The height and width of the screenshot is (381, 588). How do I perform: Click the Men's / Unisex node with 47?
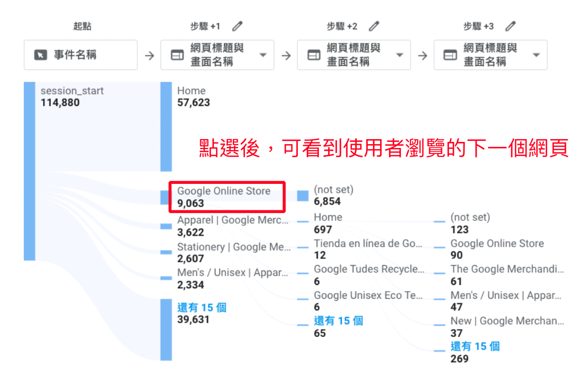click(506, 301)
